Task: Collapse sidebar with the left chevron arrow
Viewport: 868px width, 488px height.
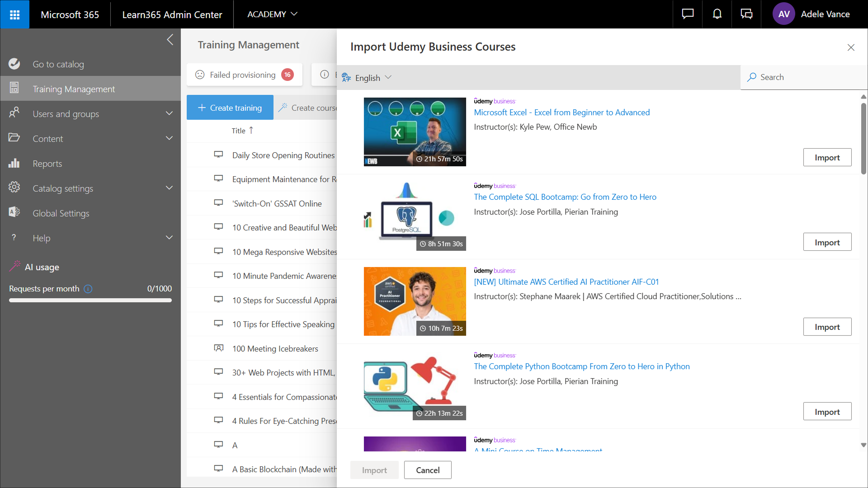Action: coord(170,40)
